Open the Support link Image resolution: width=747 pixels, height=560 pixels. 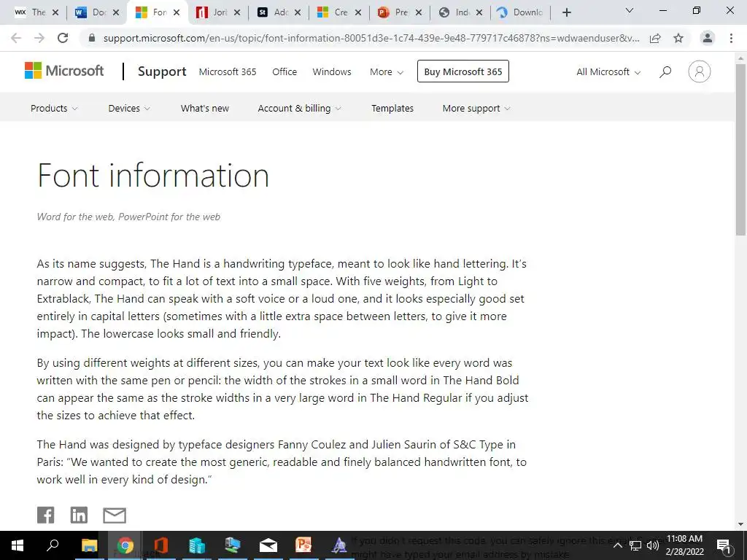[x=162, y=71]
